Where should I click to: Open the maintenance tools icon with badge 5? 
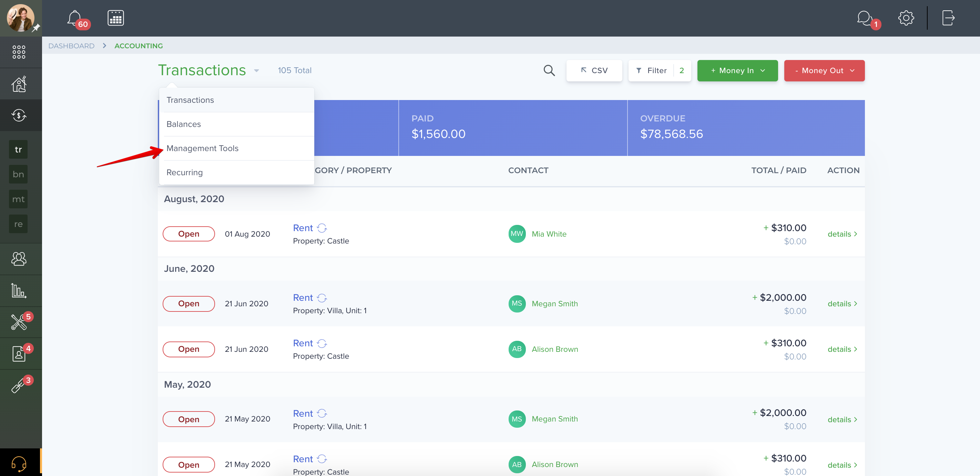coord(19,322)
